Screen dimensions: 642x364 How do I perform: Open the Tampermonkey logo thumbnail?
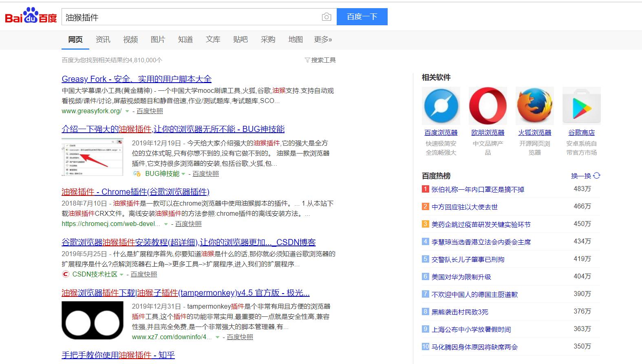(x=93, y=320)
